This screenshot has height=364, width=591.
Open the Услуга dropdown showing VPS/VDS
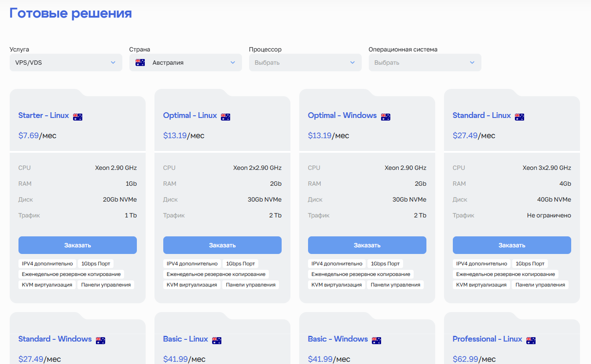click(x=66, y=63)
